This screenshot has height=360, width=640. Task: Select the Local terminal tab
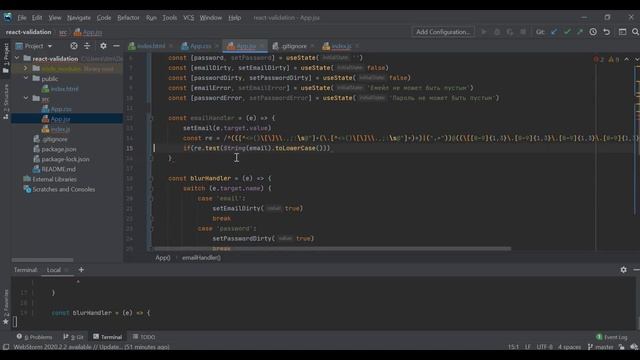pos(53,270)
